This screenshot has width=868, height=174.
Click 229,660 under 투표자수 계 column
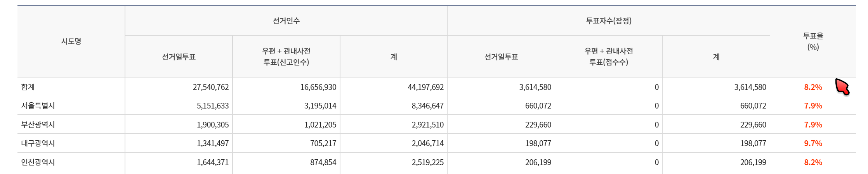click(753, 125)
